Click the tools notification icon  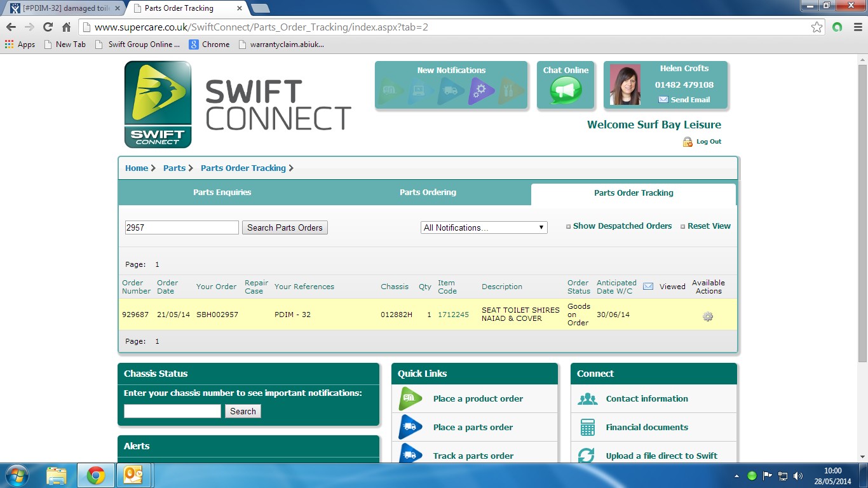(510, 91)
